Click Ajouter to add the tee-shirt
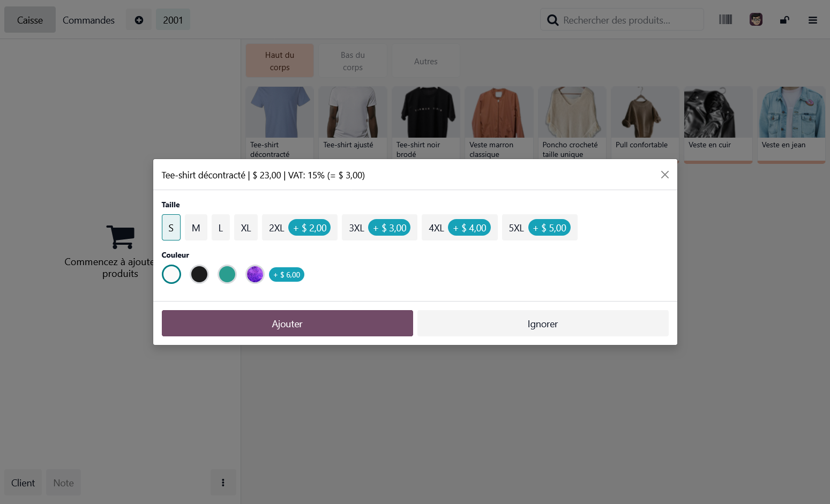This screenshot has height=504, width=830. pyautogui.click(x=287, y=323)
